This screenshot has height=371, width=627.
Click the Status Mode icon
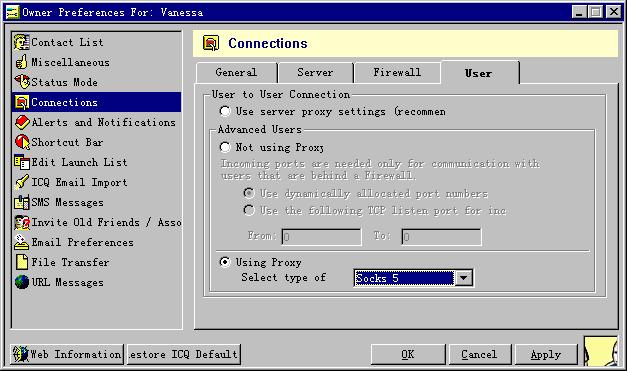[x=22, y=82]
